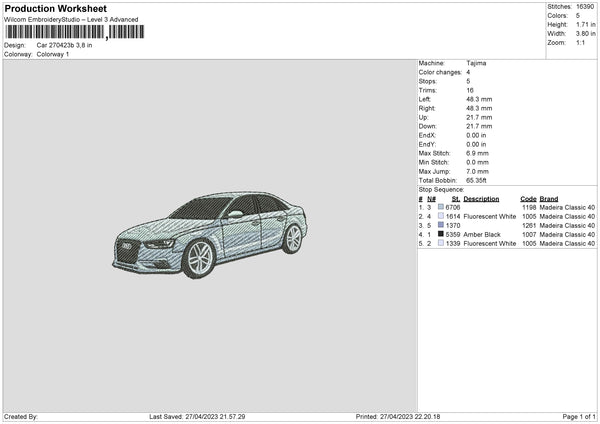600x424 pixels.
Task: Click the Right label
Action: (x=426, y=108)
